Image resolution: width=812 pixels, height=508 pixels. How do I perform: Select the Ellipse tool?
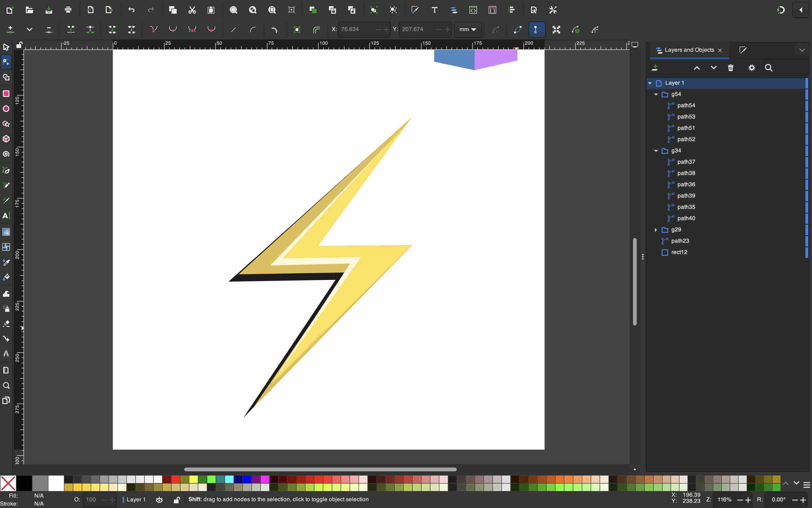6,109
